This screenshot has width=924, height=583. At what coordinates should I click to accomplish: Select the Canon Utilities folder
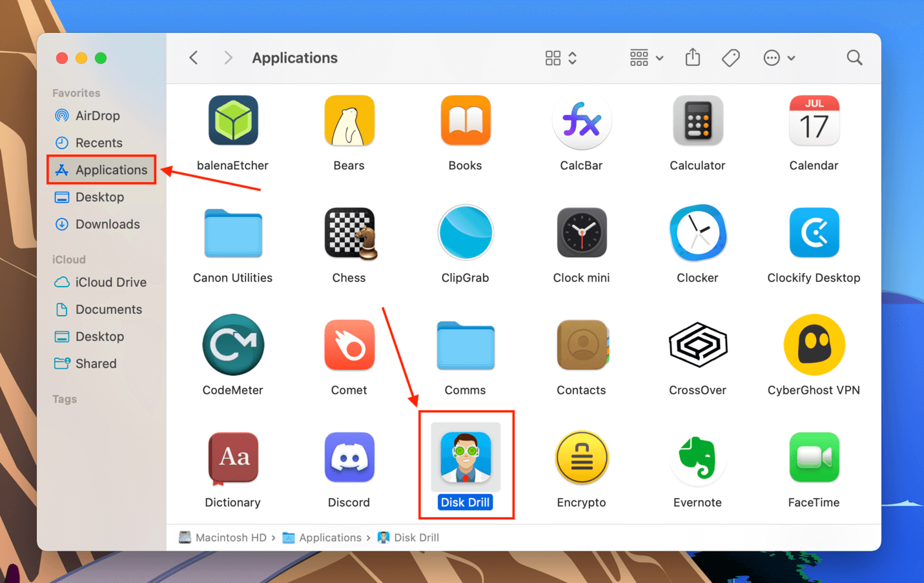233,233
